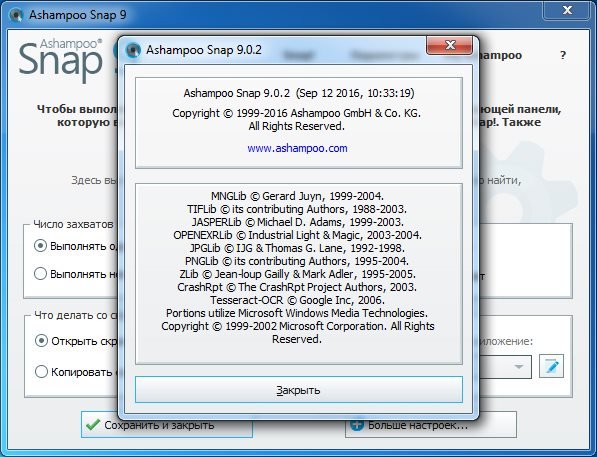Image resolution: width=597 pixels, height=457 pixels.
Task: Click the green checkmark save icon
Action: (93, 425)
